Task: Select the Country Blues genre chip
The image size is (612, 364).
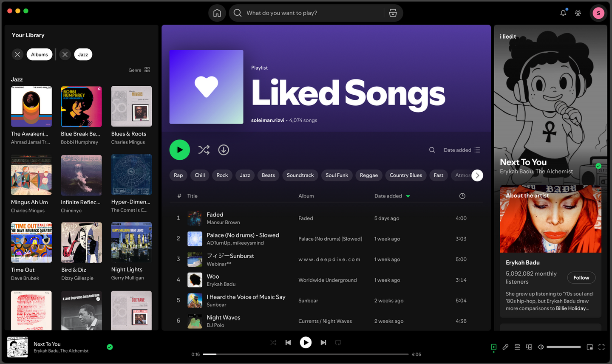Action: 406,175
